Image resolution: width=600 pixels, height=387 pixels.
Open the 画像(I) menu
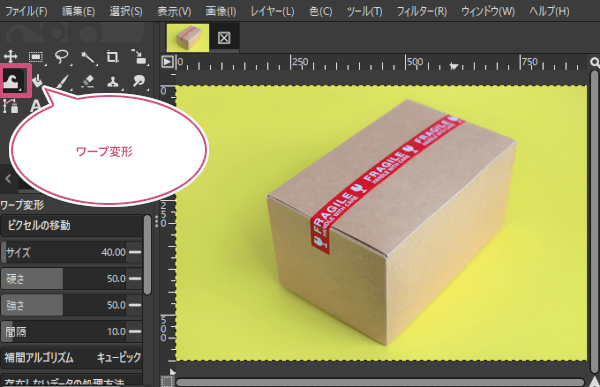point(221,11)
